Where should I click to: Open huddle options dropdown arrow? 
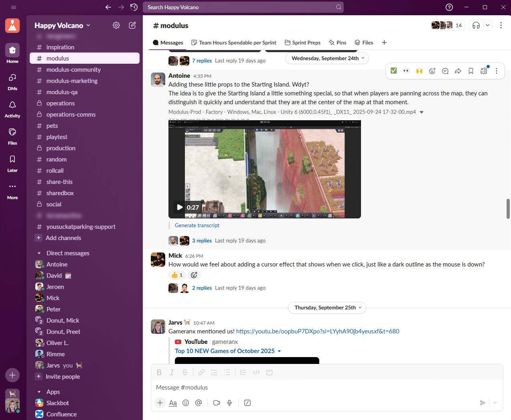(x=487, y=25)
